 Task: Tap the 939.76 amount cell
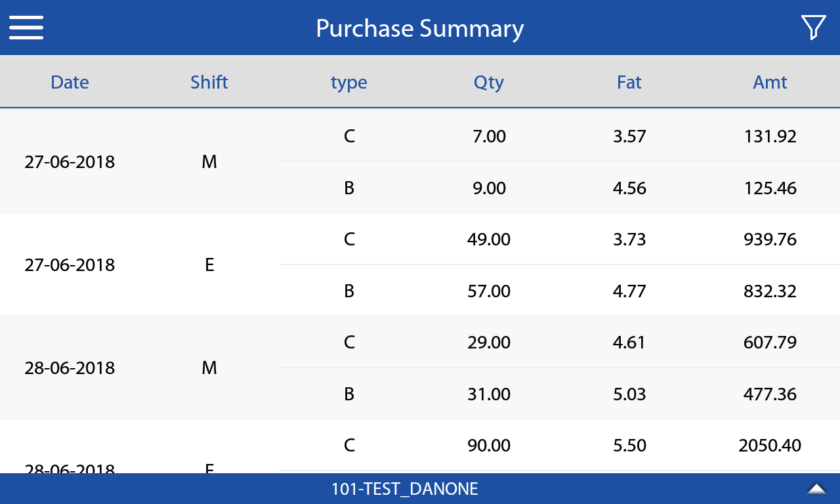(x=770, y=239)
